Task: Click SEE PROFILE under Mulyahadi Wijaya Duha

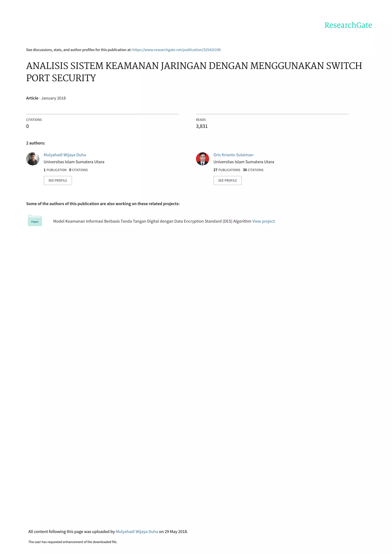Action: pyautogui.click(x=58, y=180)
